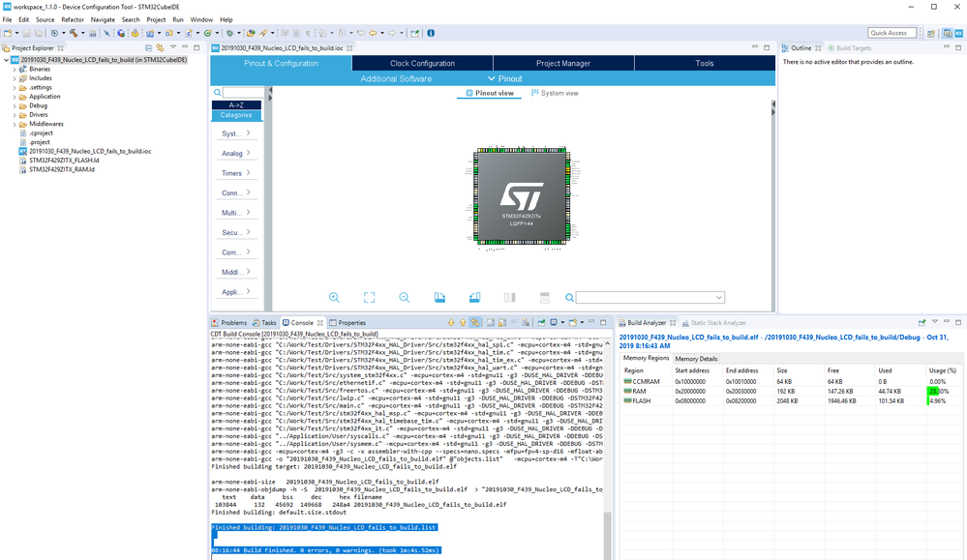This screenshot has width=967, height=560.
Task: Open the .cproject file in Project Explorer
Action: click(41, 133)
